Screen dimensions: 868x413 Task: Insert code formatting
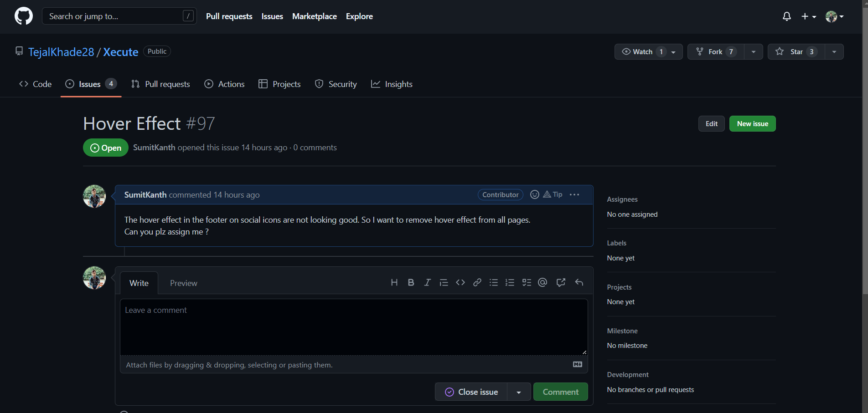pyautogui.click(x=460, y=282)
